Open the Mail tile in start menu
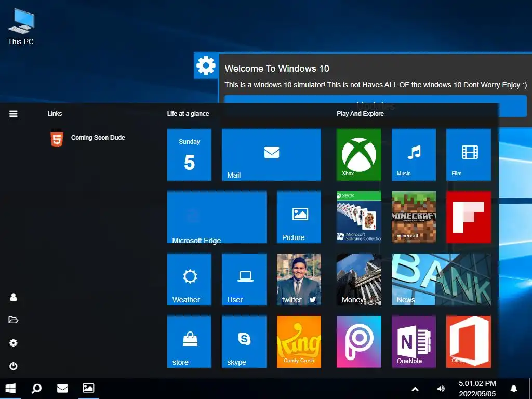This screenshot has height=399, width=532. pyautogui.click(x=271, y=155)
